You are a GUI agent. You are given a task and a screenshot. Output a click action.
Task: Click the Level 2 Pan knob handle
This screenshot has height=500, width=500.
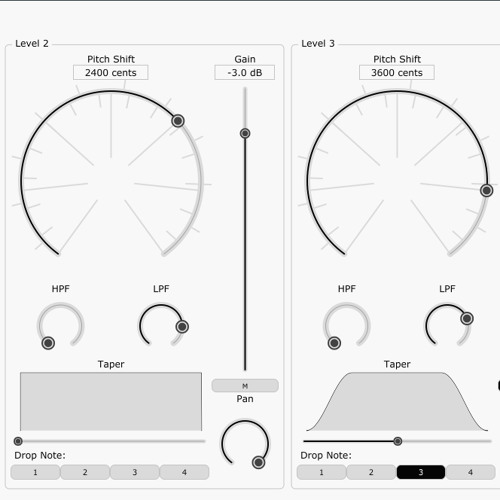(258, 462)
